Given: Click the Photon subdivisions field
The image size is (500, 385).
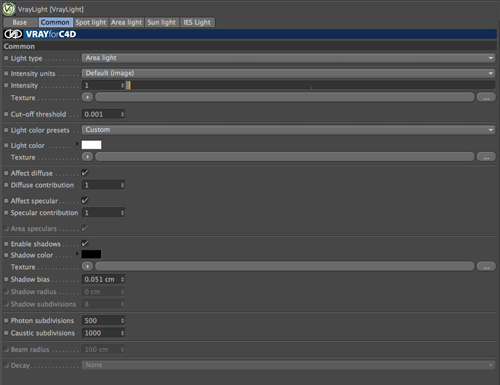Looking at the screenshot, I should 101,321.
